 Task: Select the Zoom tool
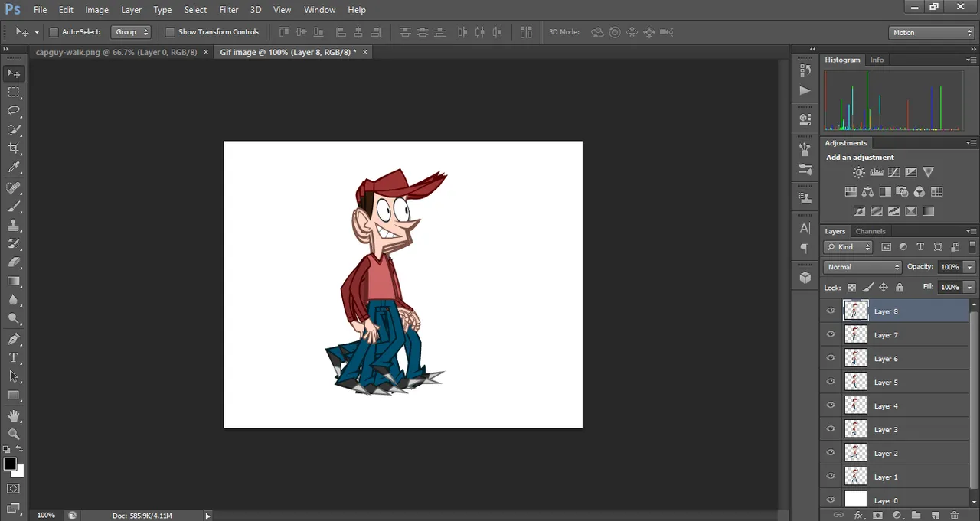[14, 434]
